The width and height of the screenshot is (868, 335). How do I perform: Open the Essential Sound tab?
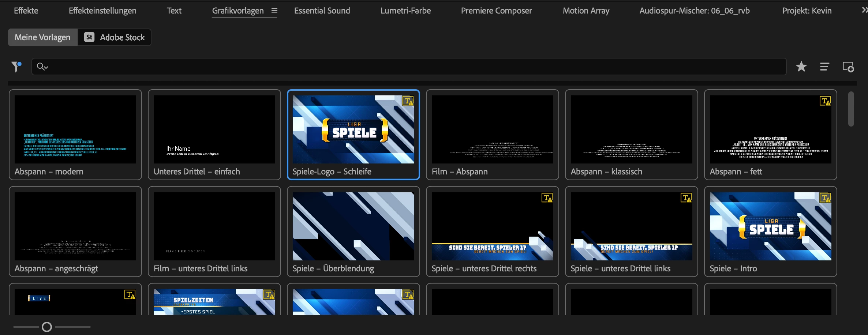322,11
